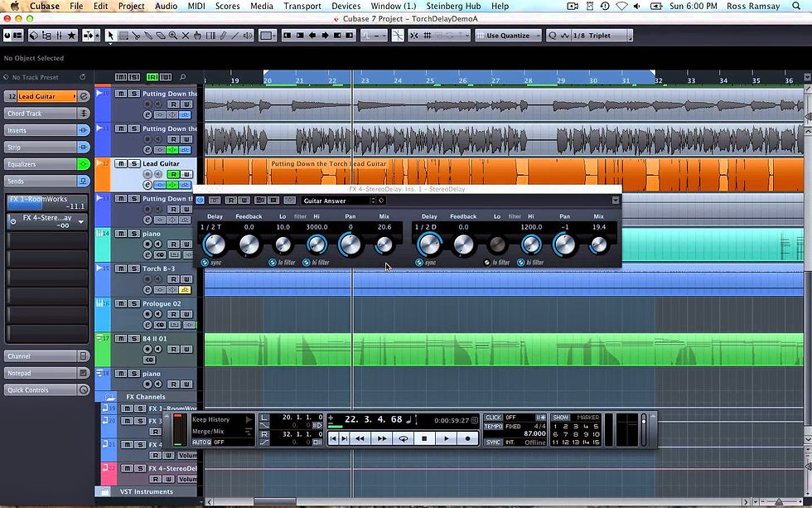Screen dimensions: 812x508
Task: Click Record in the transport panel
Action: point(467,438)
